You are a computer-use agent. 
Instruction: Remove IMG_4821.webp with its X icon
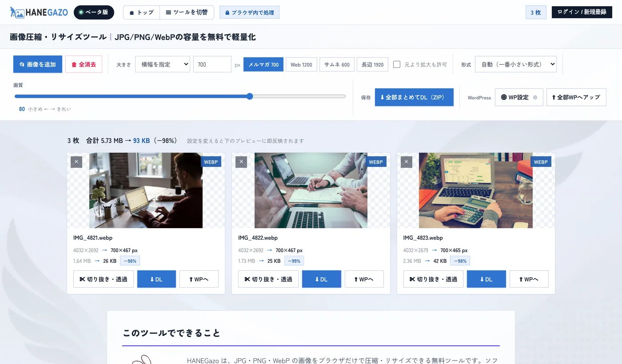pyautogui.click(x=76, y=162)
